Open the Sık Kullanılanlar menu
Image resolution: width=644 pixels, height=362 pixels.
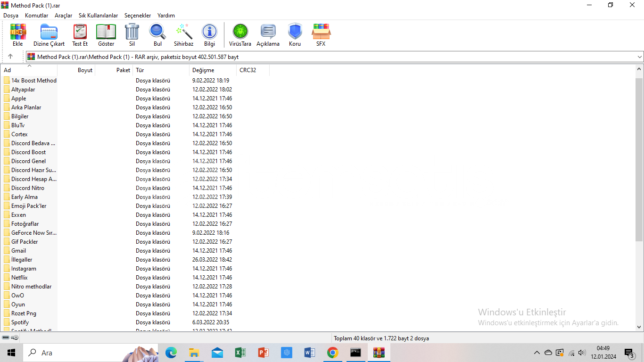coord(99,16)
